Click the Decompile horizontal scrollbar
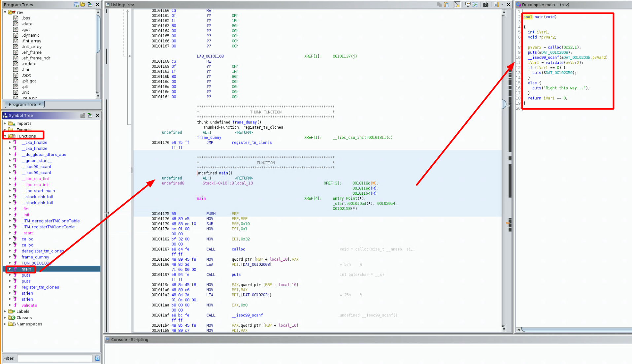This screenshot has width=632, height=364. pyautogui.click(x=577, y=329)
